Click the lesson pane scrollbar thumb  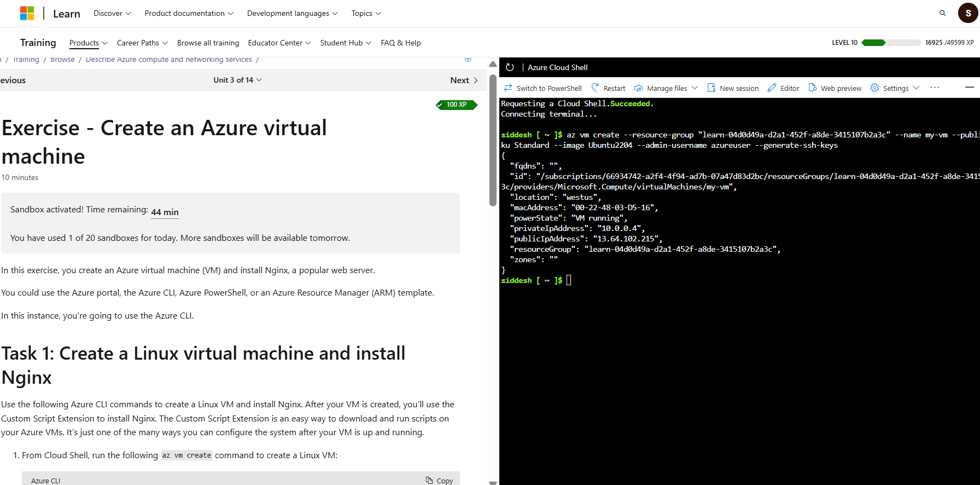click(493, 141)
